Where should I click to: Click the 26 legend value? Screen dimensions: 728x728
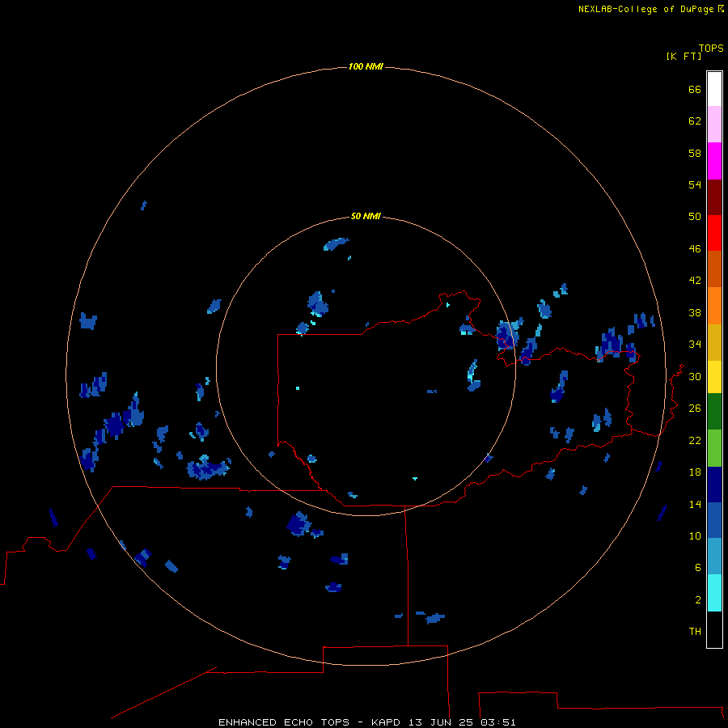(695, 408)
